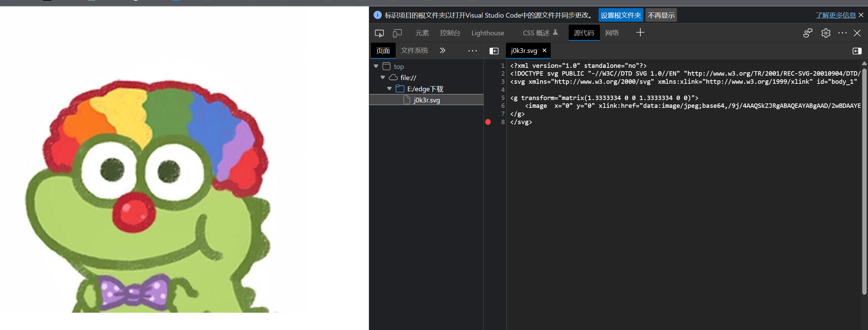Screen dimensions: 868x330
Task: Open the feedback people icon in DevTools
Action: pyautogui.click(x=808, y=33)
